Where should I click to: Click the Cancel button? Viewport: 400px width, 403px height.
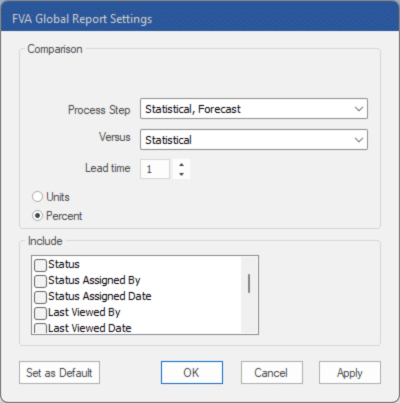272,373
